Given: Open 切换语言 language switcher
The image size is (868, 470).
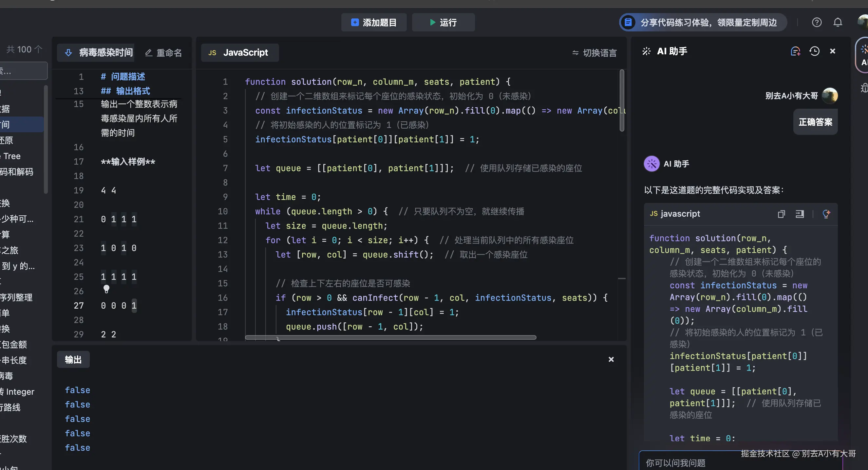Looking at the screenshot, I should [595, 53].
